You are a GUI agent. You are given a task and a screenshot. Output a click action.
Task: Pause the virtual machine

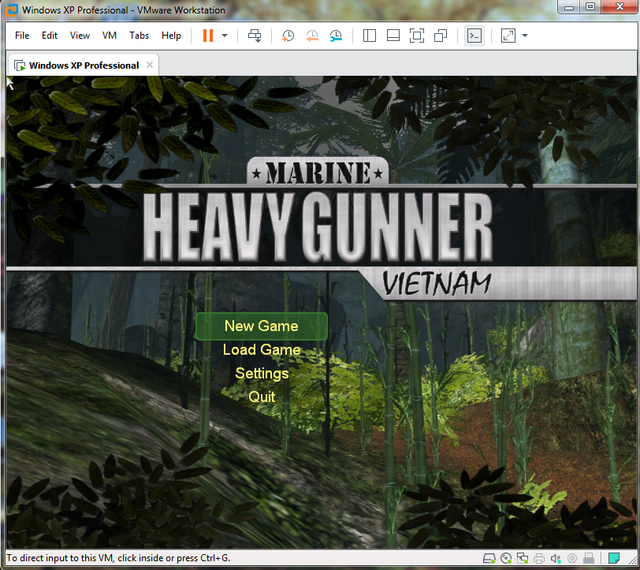click(208, 36)
